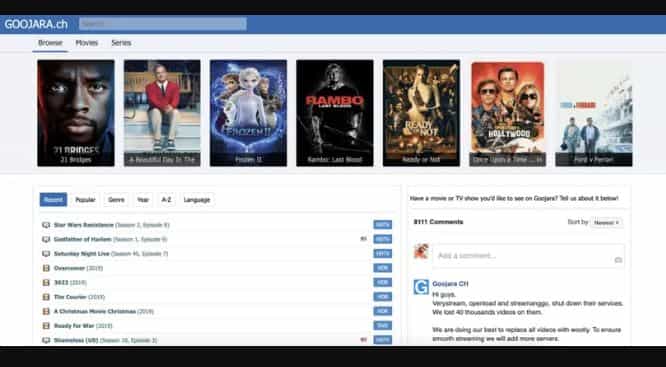This screenshot has width=666, height=367.
Task: Click quality badge on A Christmas Movie Christmas row
Action: click(x=383, y=311)
